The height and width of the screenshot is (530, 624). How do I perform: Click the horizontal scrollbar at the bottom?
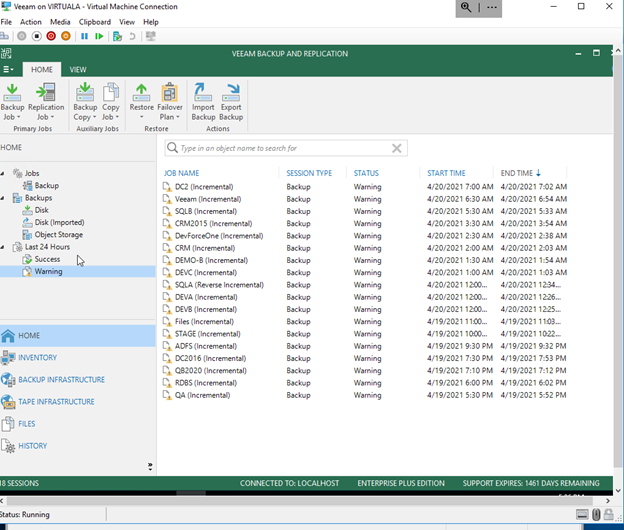tap(299, 501)
